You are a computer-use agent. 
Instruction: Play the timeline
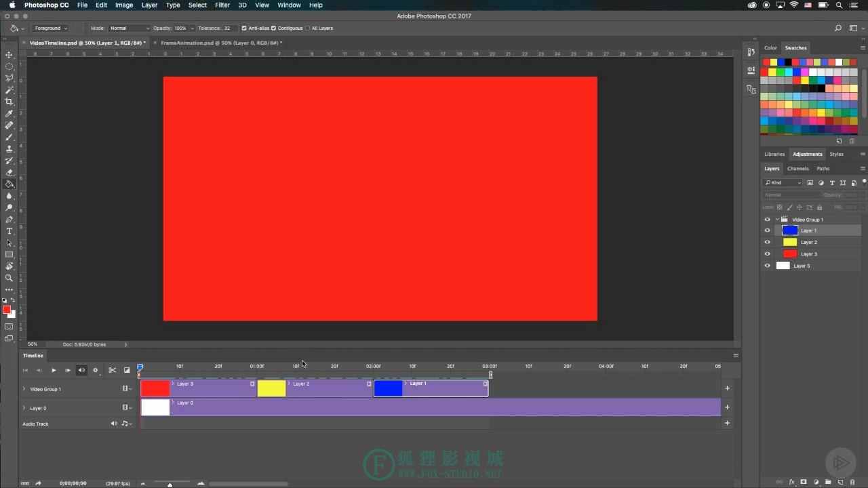pos(54,370)
